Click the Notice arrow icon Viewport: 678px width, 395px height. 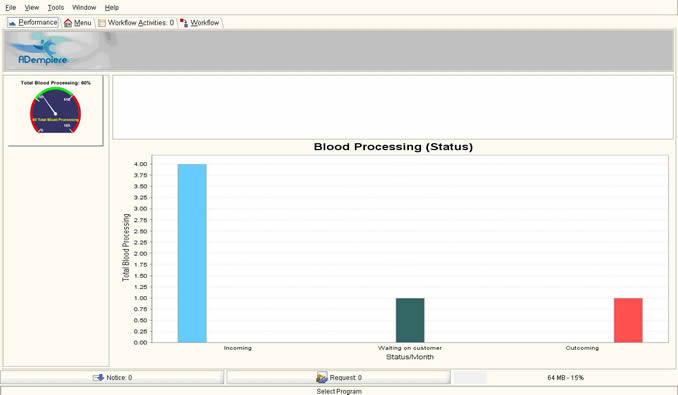99,377
